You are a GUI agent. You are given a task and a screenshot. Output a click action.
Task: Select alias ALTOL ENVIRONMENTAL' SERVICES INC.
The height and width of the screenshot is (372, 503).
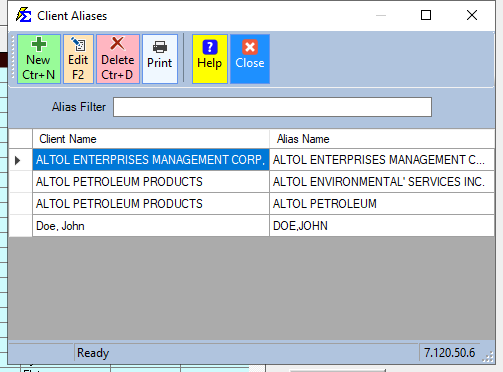(382, 182)
